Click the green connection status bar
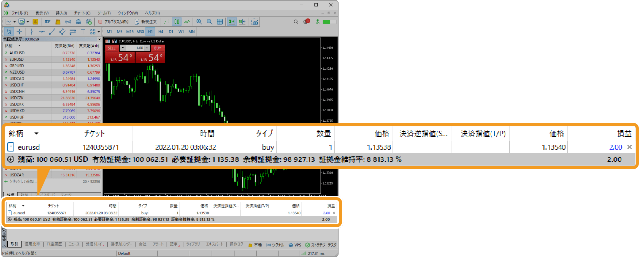 click(329, 22)
